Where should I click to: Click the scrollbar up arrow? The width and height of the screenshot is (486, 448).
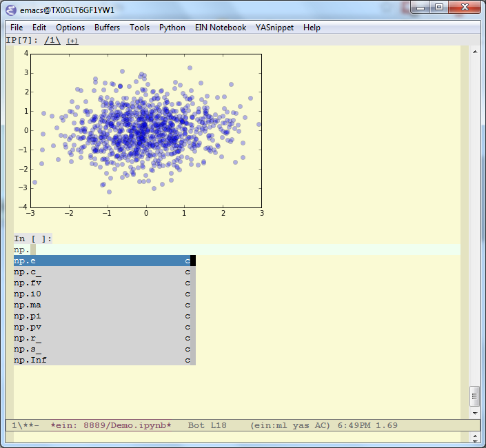pyautogui.click(x=474, y=52)
